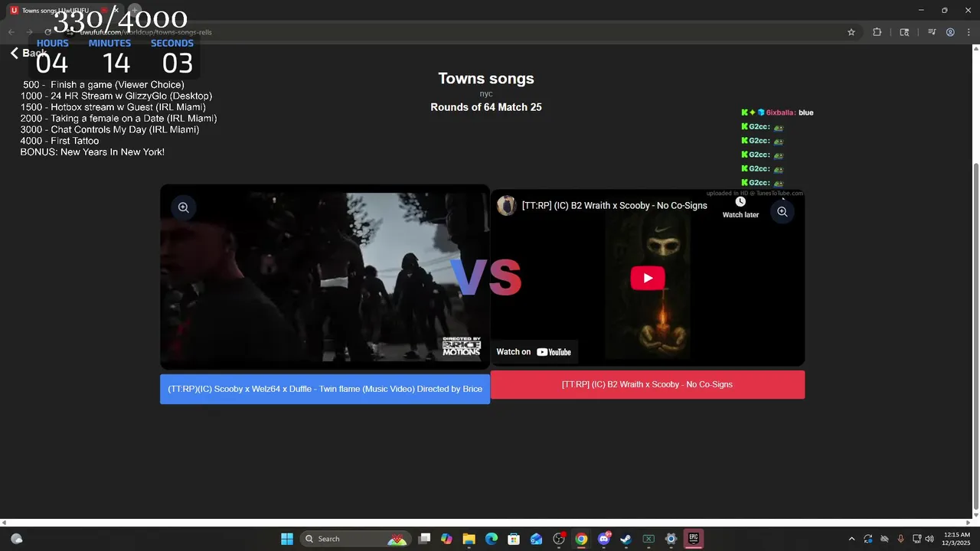Open Watch on YouTube link
Image resolution: width=980 pixels, height=551 pixels.
tap(534, 352)
